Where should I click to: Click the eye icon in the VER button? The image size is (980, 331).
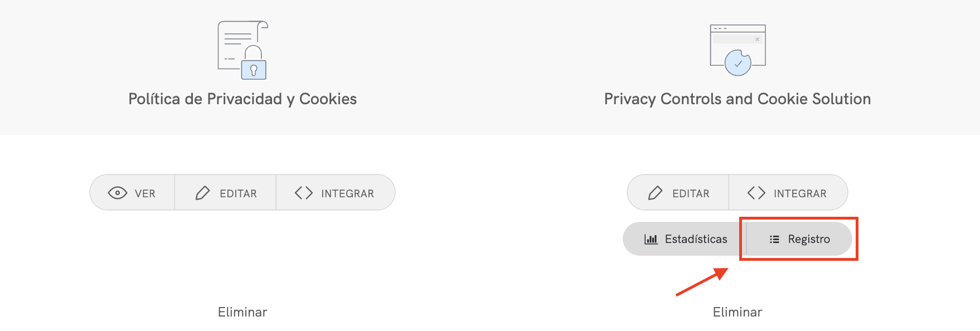tap(117, 193)
